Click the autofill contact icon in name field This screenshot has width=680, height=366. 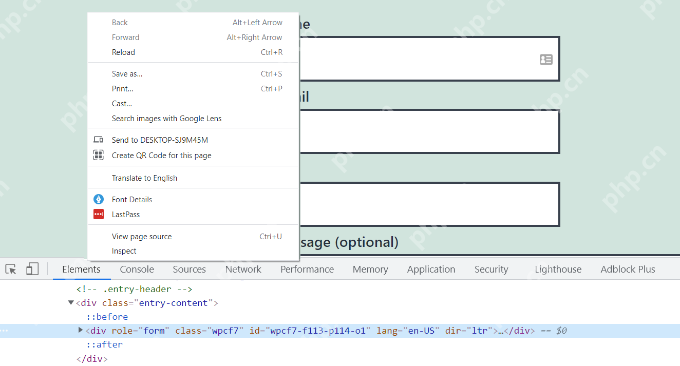click(546, 59)
